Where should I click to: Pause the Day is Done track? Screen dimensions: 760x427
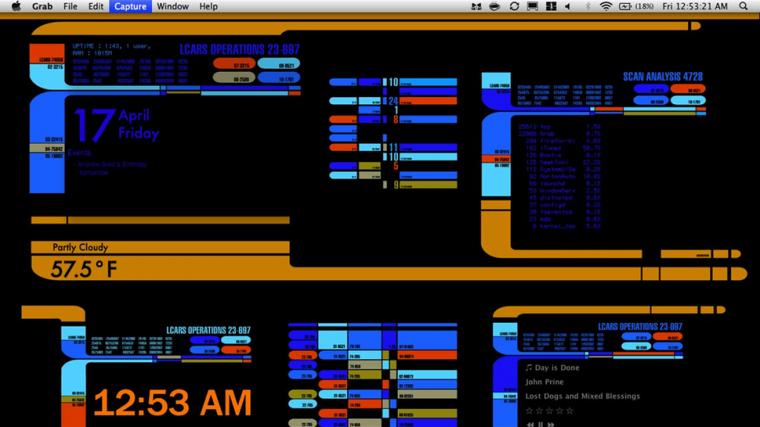(x=541, y=423)
